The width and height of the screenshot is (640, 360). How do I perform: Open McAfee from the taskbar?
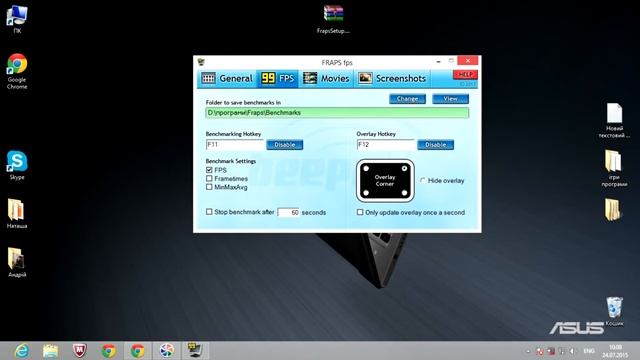[x=80, y=351]
